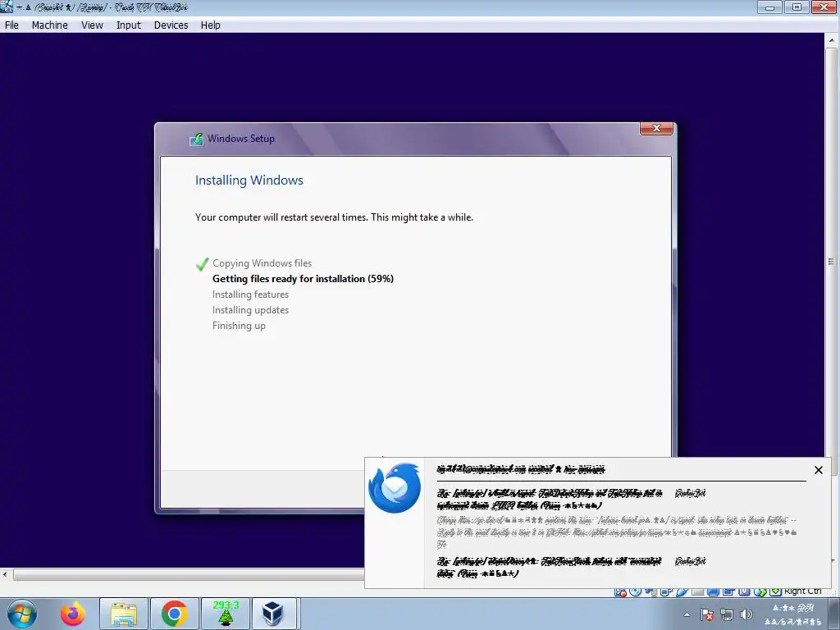Click the network tray icon
The image size is (840, 630).
pyautogui.click(x=727, y=614)
